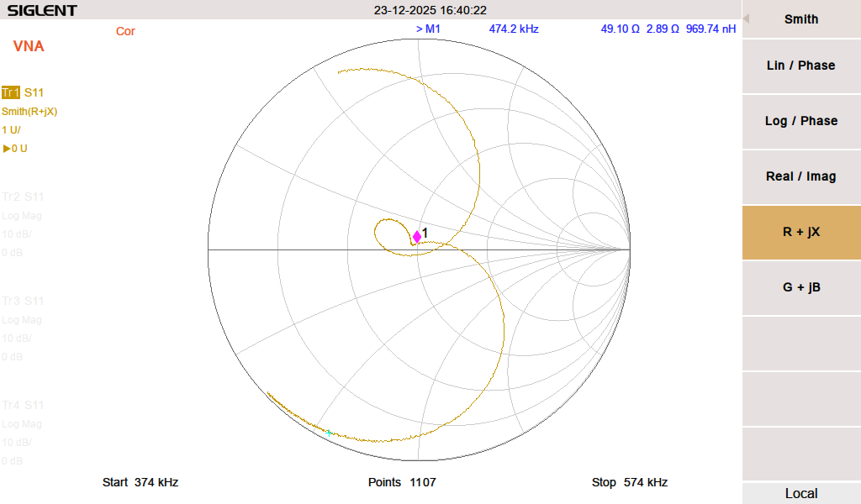
Task: Click the reference position arrow at 0 U
Action: click(x=7, y=149)
